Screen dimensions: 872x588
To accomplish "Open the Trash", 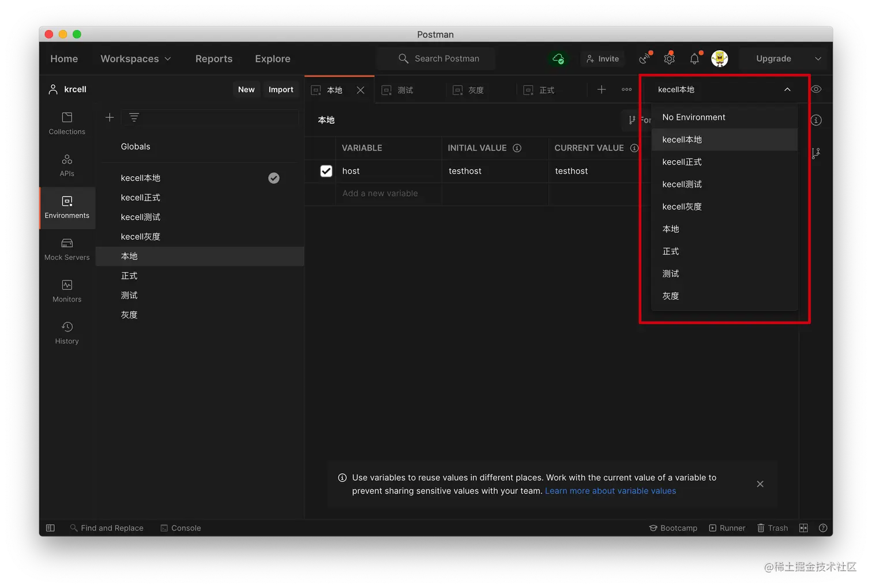I will 772,528.
